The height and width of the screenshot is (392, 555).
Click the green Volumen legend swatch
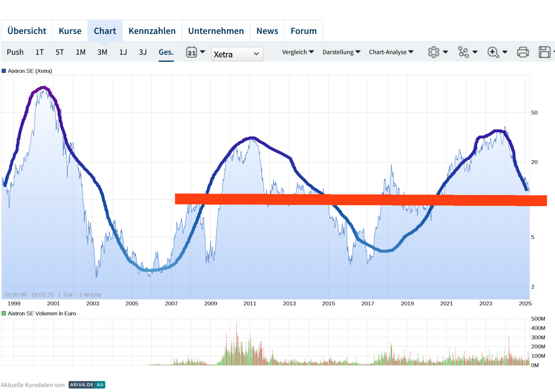click(x=4, y=313)
